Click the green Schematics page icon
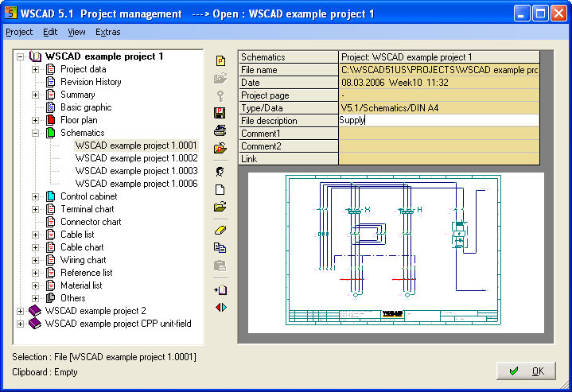Viewport: 572px width, 392px height. [x=51, y=133]
